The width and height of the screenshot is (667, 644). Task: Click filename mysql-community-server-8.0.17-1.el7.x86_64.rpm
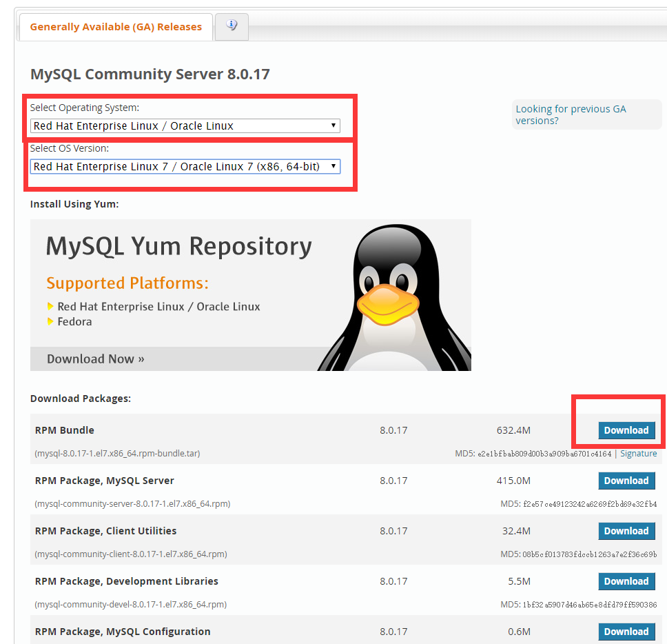(x=132, y=503)
